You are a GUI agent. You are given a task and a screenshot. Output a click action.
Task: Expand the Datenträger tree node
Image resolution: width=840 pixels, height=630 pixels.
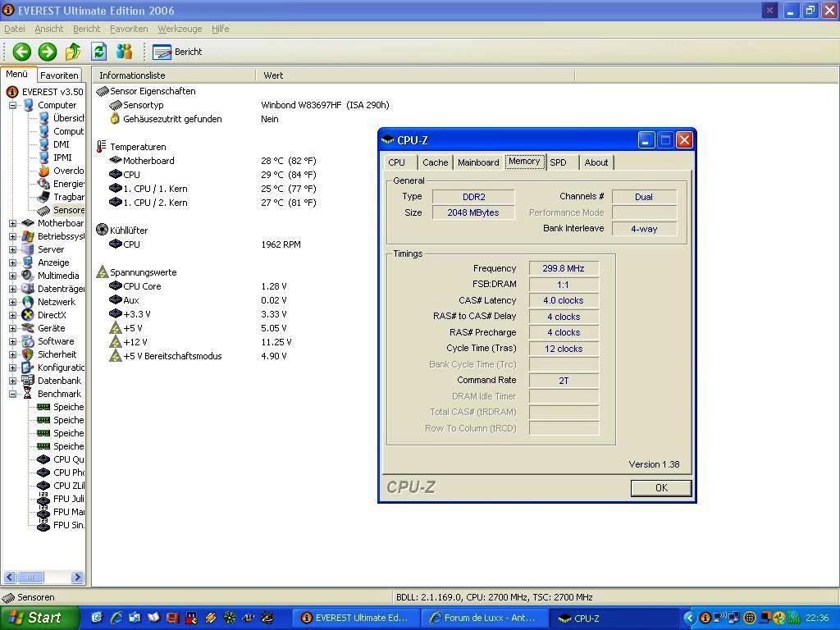[x=12, y=289]
